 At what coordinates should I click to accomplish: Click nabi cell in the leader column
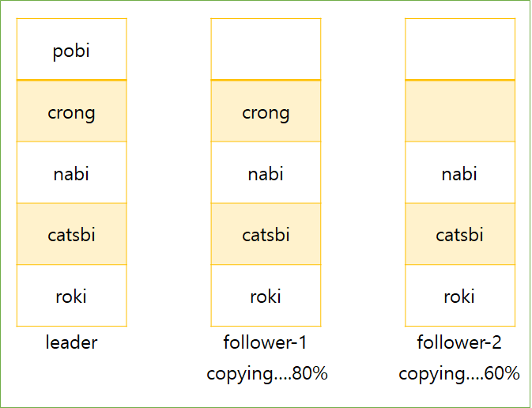pyautogui.click(x=72, y=172)
